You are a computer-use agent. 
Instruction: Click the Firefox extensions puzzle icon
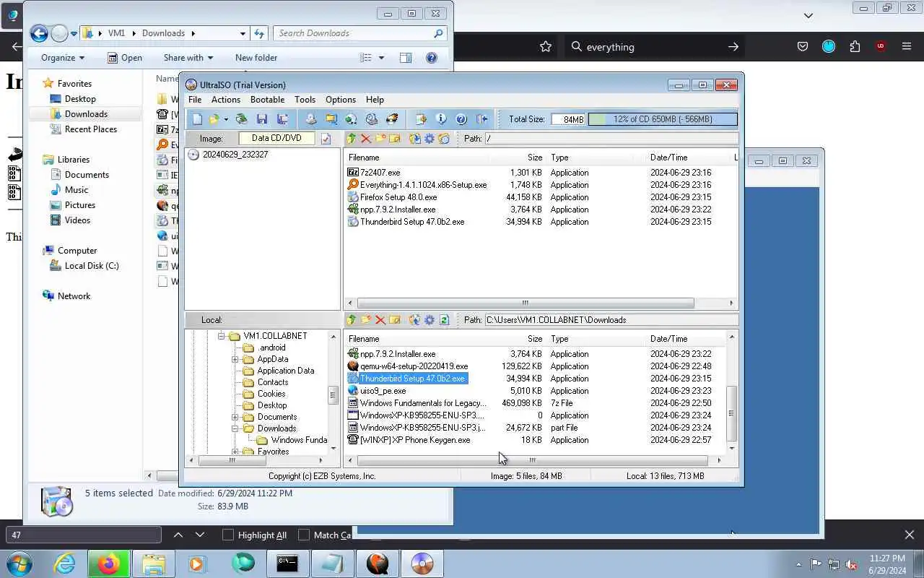855,46
